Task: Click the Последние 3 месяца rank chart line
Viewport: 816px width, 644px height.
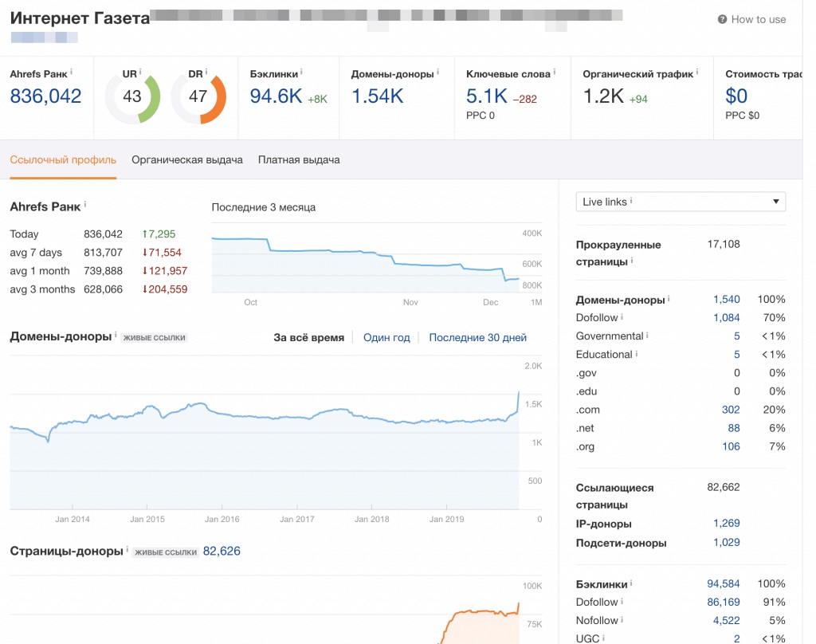Action: [x=365, y=259]
